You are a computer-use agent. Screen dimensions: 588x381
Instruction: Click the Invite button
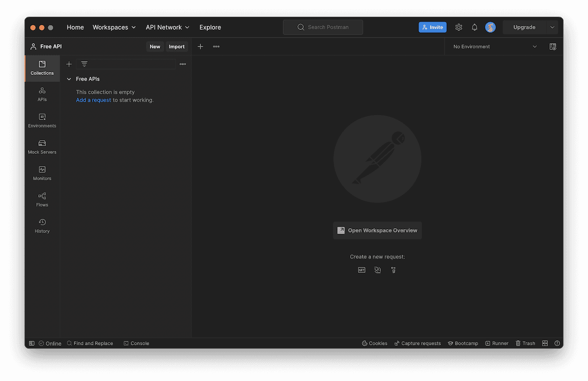[x=433, y=27]
